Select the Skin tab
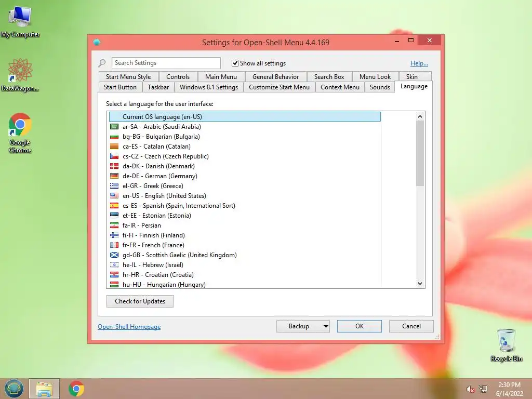This screenshot has height=399, width=532. click(412, 77)
